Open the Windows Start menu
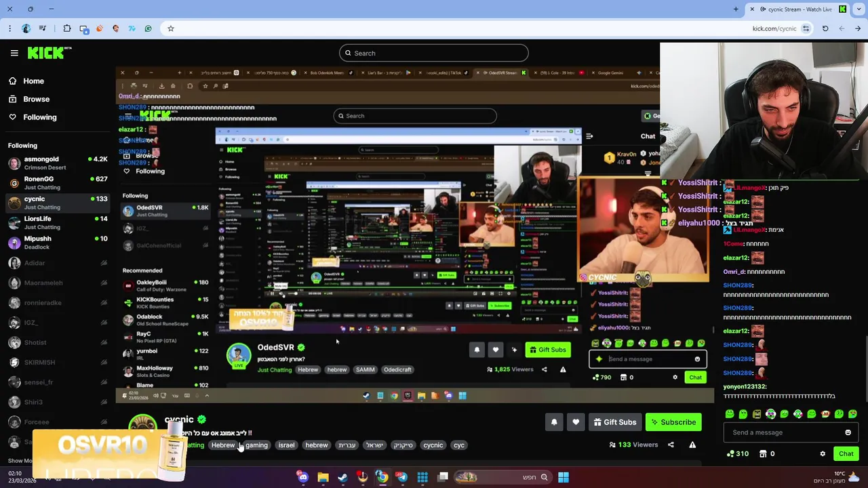Viewport: 868px width, 488px height. pos(564,477)
